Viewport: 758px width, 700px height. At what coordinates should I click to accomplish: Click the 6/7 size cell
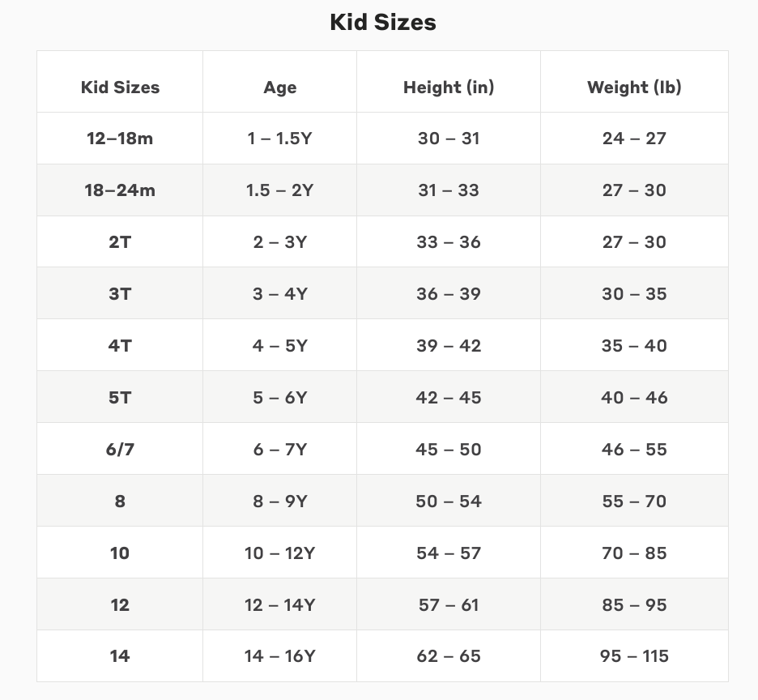pyautogui.click(x=120, y=450)
